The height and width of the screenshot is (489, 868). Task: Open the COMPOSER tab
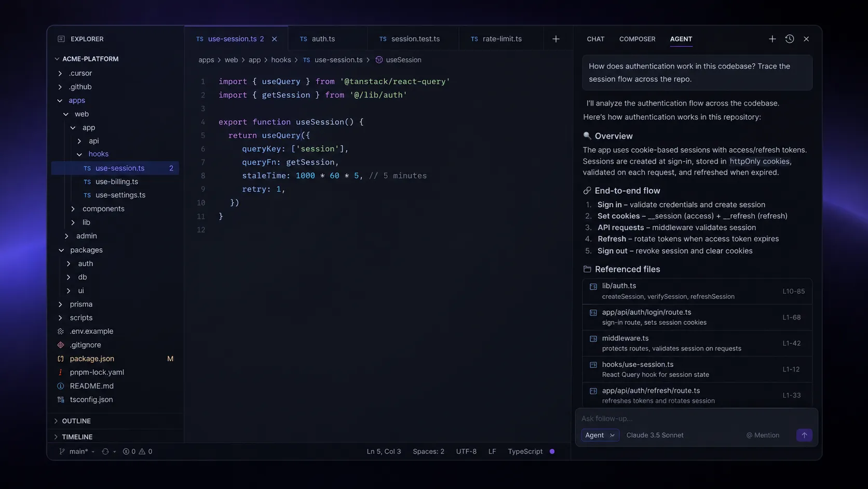(637, 39)
